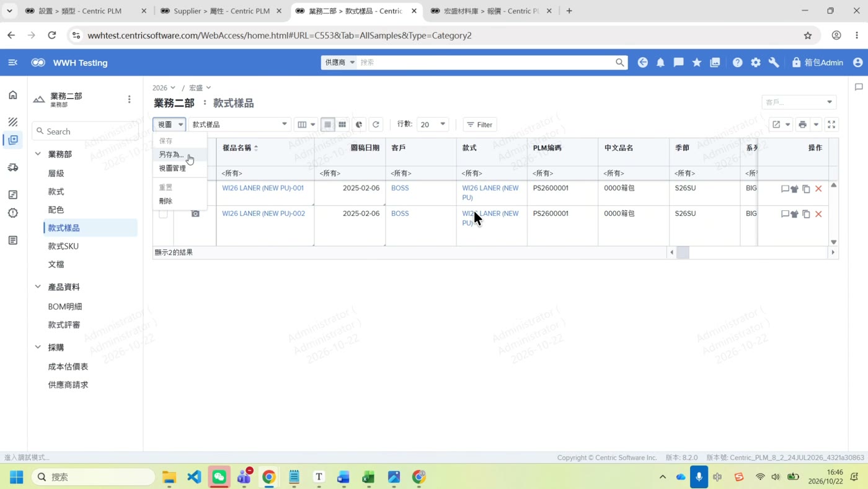Open the 客戶 filter dropdown
Image resolution: width=868 pixels, height=489 pixels.
[799, 102]
